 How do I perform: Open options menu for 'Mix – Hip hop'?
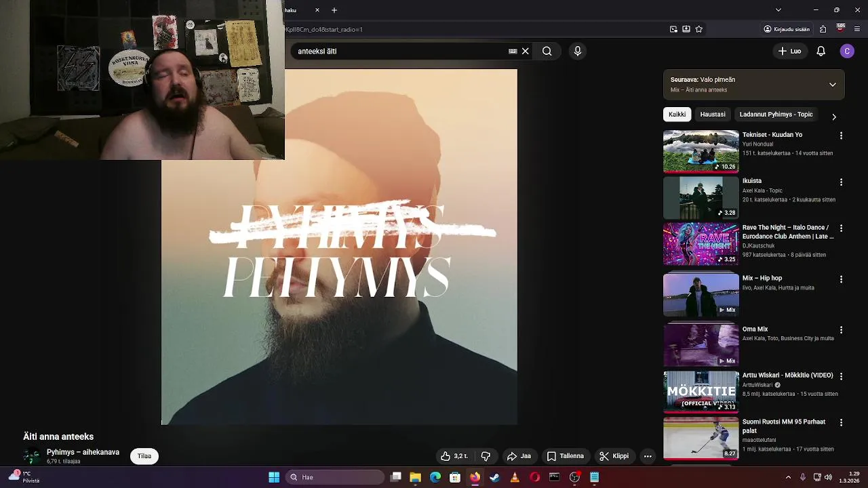coord(841,279)
